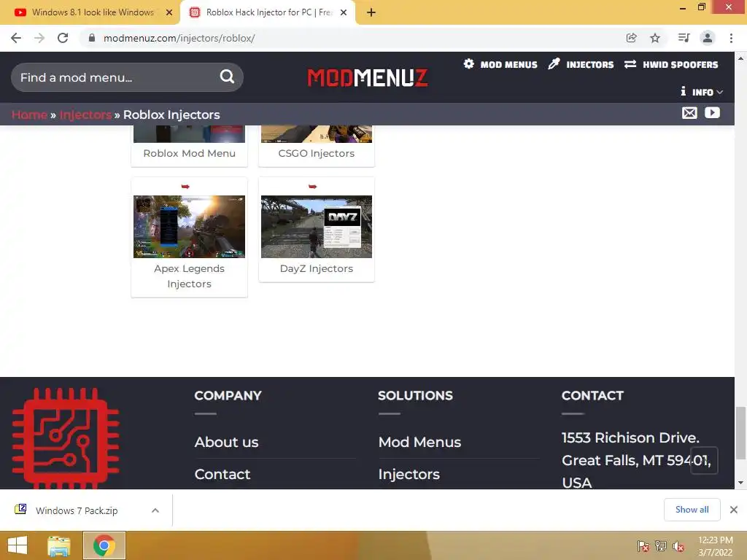Image resolution: width=747 pixels, height=560 pixels.
Task: Click Contact link under Company
Action: click(222, 474)
